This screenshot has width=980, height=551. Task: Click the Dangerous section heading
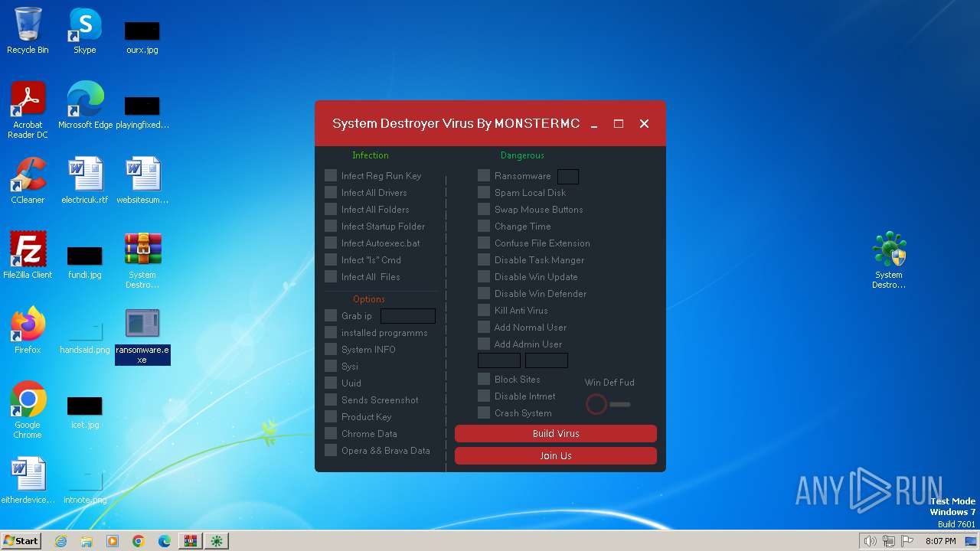pyautogui.click(x=522, y=155)
